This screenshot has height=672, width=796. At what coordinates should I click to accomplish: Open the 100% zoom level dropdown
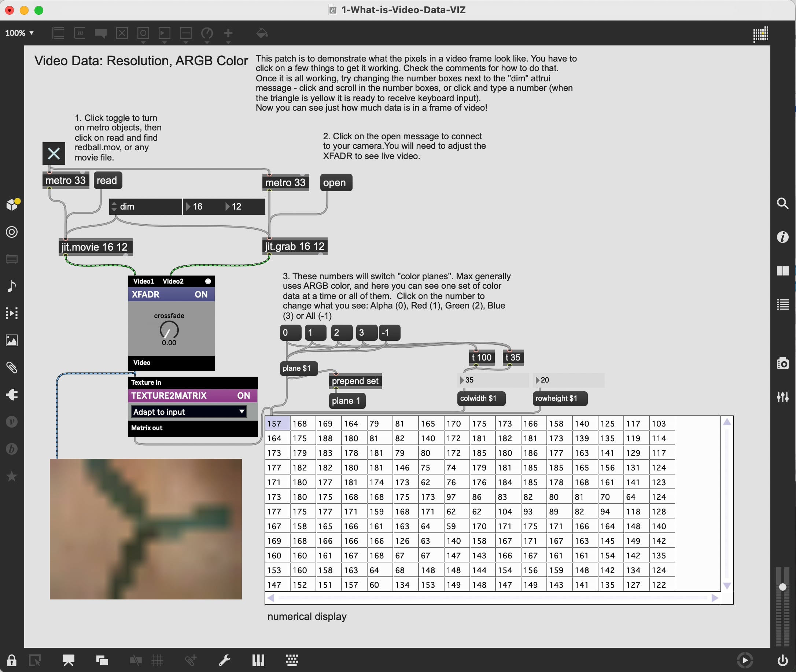[x=20, y=33]
